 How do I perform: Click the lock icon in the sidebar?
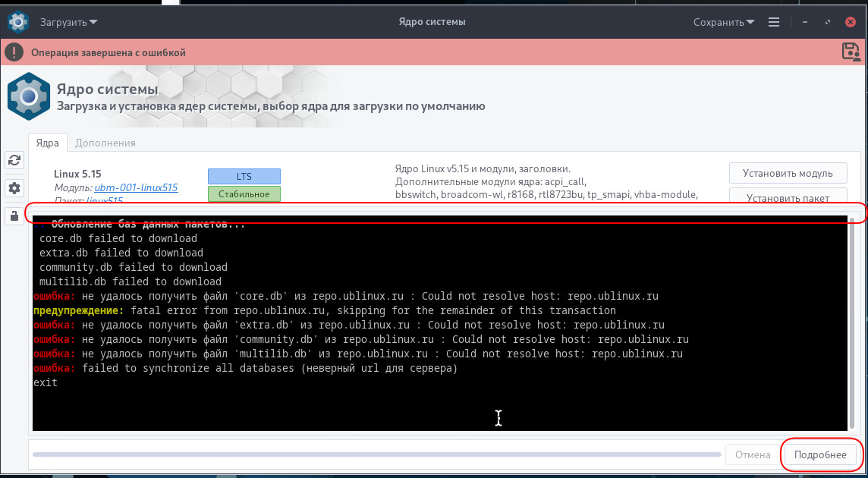pyautogui.click(x=14, y=215)
